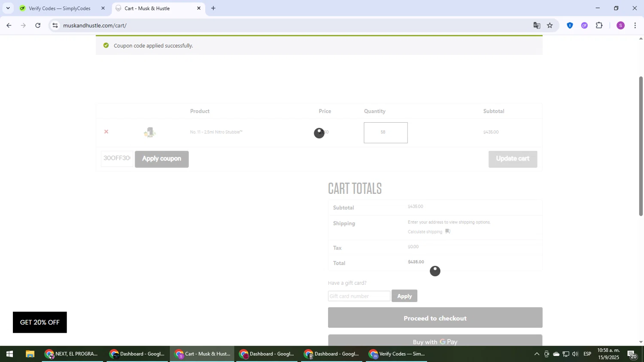Buy with Google Pay

tap(435, 341)
